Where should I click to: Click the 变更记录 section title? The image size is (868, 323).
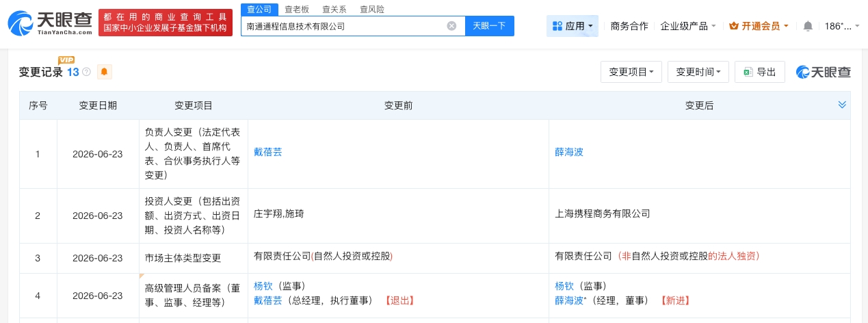[40, 72]
